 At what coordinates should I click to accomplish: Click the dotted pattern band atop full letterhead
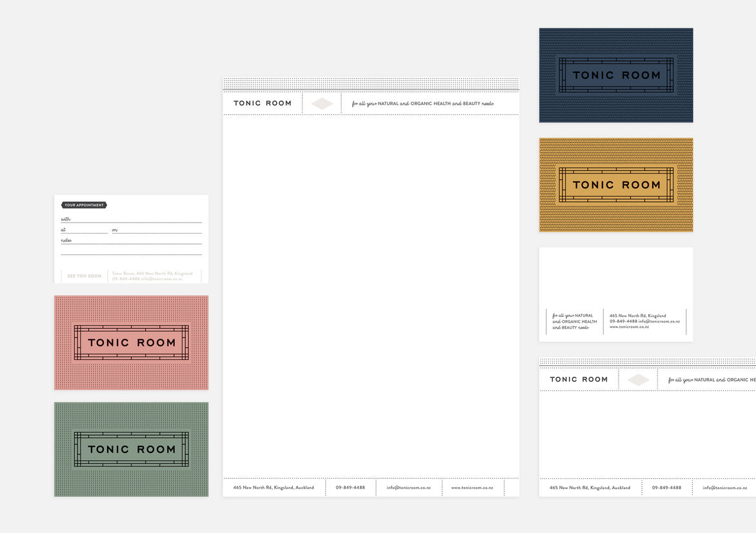click(x=371, y=84)
